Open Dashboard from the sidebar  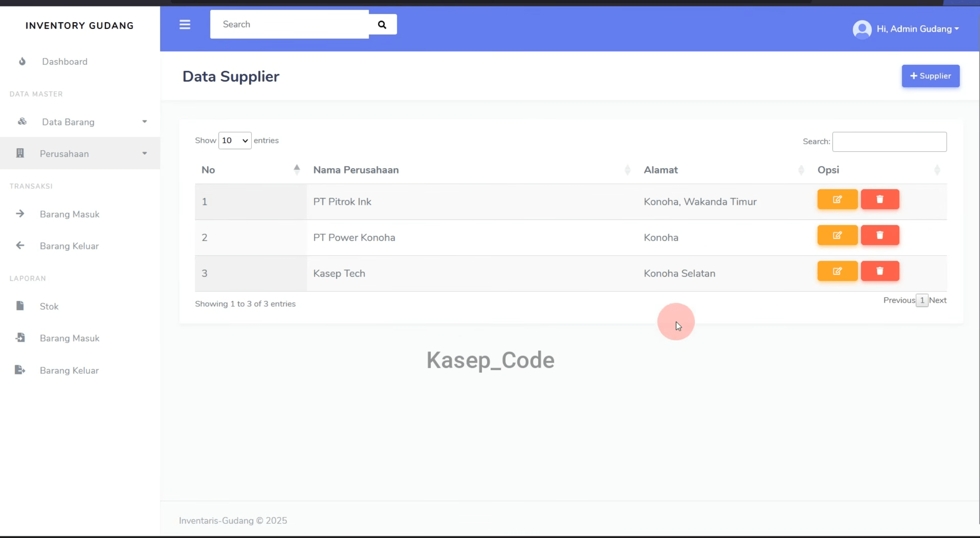pos(65,61)
